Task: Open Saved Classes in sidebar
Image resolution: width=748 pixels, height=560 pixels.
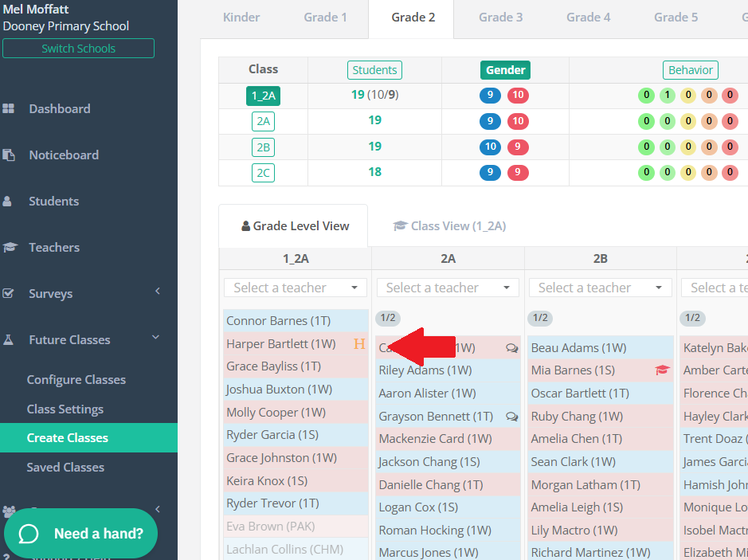Action: (x=65, y=468)
